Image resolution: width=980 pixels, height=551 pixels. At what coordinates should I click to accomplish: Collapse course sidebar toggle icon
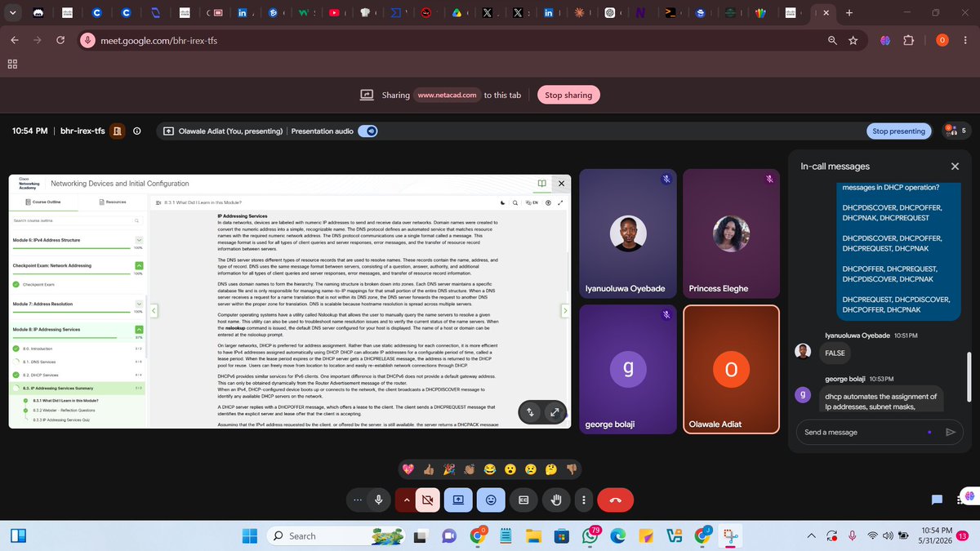point(159,201)
